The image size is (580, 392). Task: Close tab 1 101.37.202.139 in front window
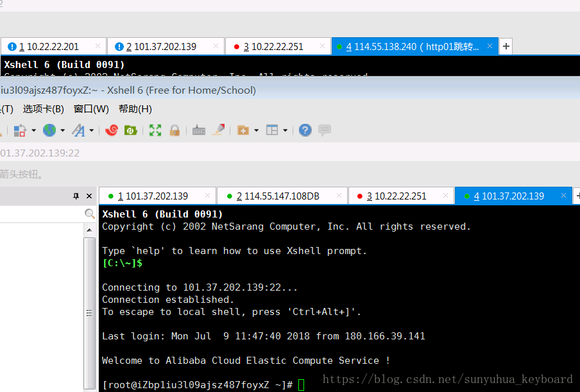coord(207,196)
